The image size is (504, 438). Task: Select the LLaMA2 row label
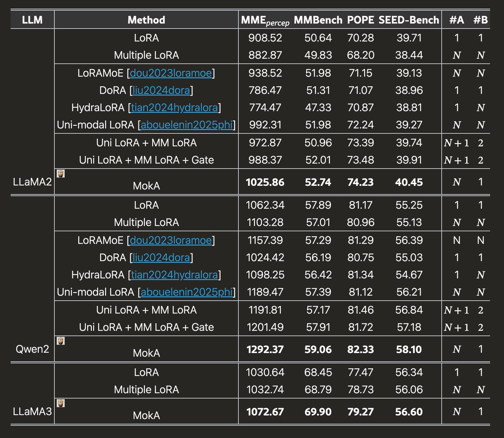pyautogui.click(x=32, y=182)
